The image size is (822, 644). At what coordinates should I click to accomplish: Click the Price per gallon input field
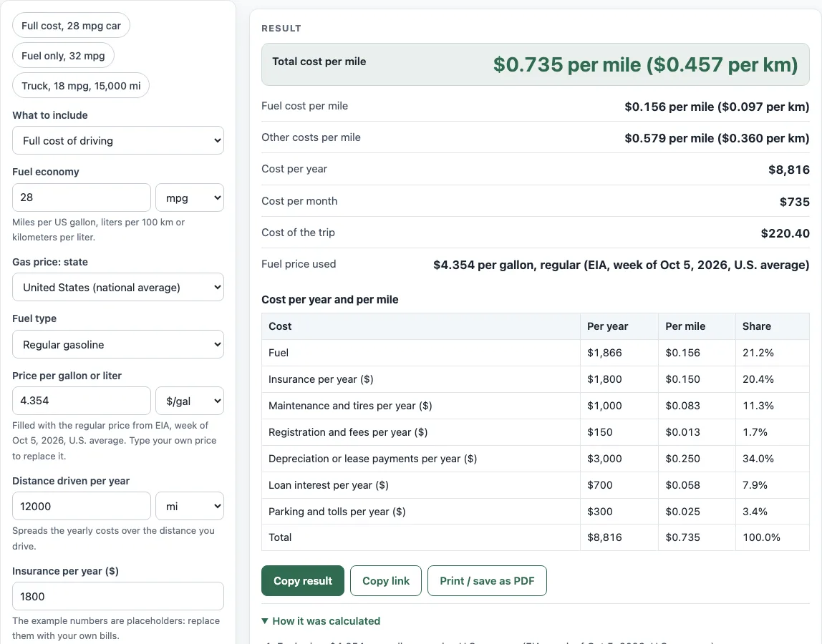point(81,401)
